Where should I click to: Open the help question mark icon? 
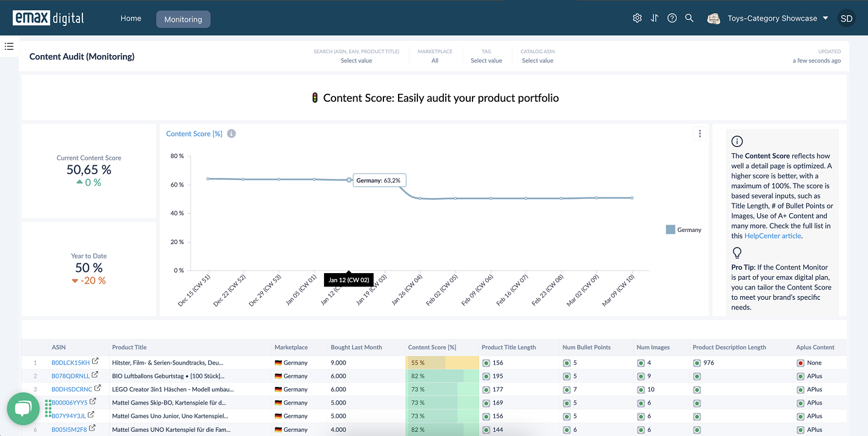click(672, 18)
